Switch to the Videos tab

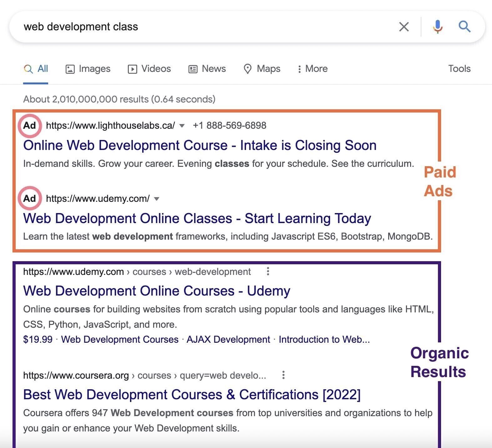pyautogui.click(x=149, y=69)
